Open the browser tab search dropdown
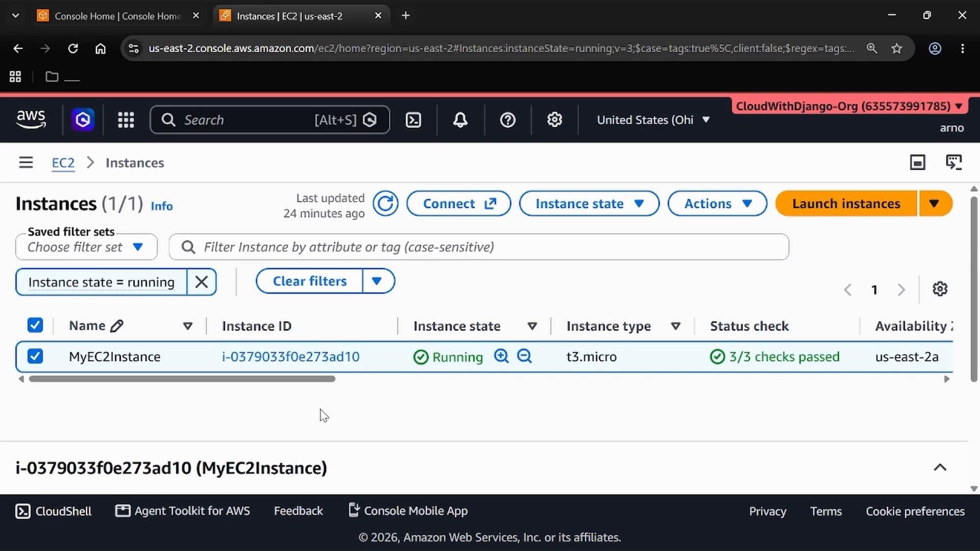 pos(15,16)
